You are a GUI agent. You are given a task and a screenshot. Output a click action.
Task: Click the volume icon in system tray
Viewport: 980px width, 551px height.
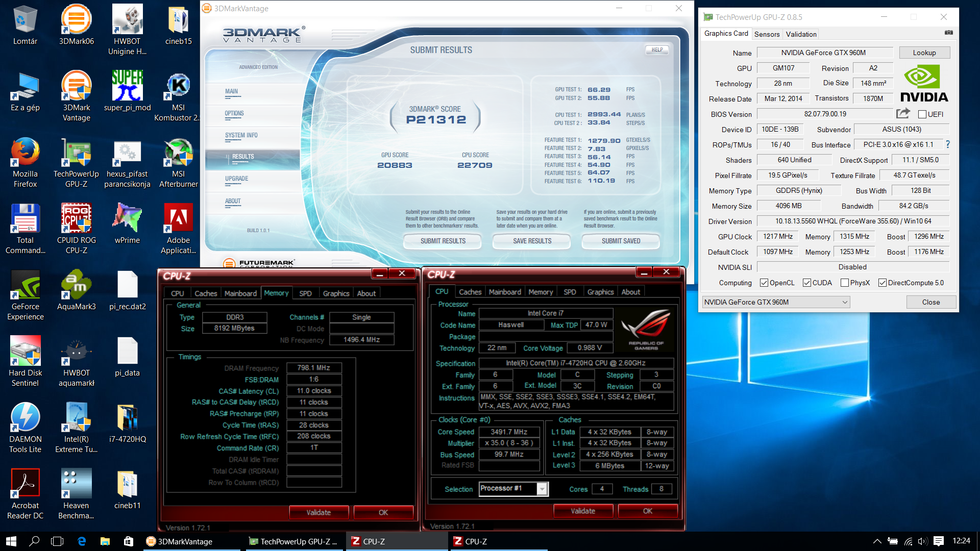pos(922,541)
